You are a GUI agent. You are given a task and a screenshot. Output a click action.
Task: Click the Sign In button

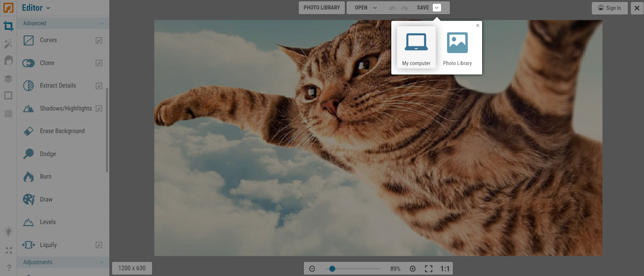pyautogui.click(x=609, y=8)
